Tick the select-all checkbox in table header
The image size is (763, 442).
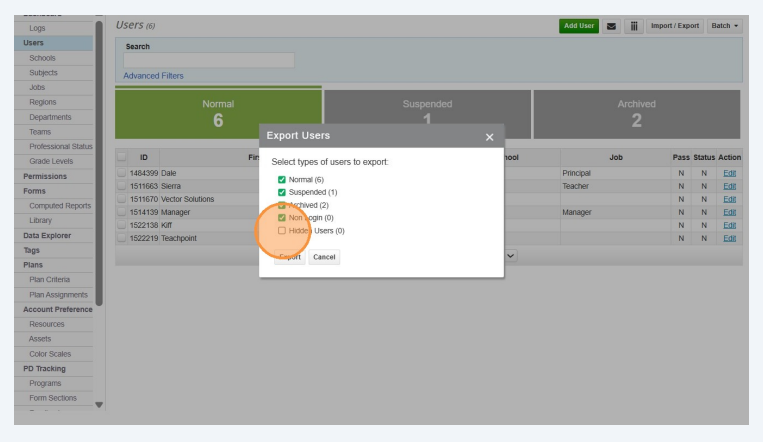click(x=122, y=157)
